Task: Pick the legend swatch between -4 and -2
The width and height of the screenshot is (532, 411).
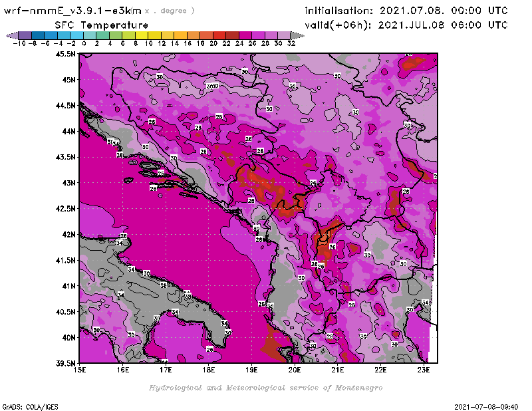Action: pos(64,36)
